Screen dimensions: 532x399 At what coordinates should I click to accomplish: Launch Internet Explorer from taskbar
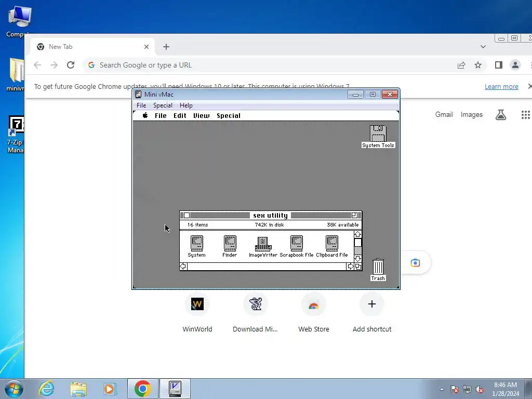pos(46,389)
